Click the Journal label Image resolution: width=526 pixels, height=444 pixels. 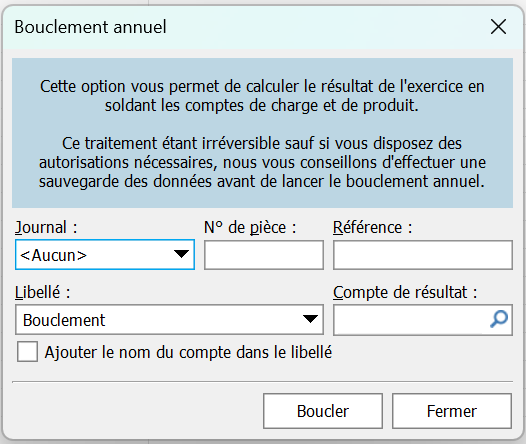click(x=46, y=228)
